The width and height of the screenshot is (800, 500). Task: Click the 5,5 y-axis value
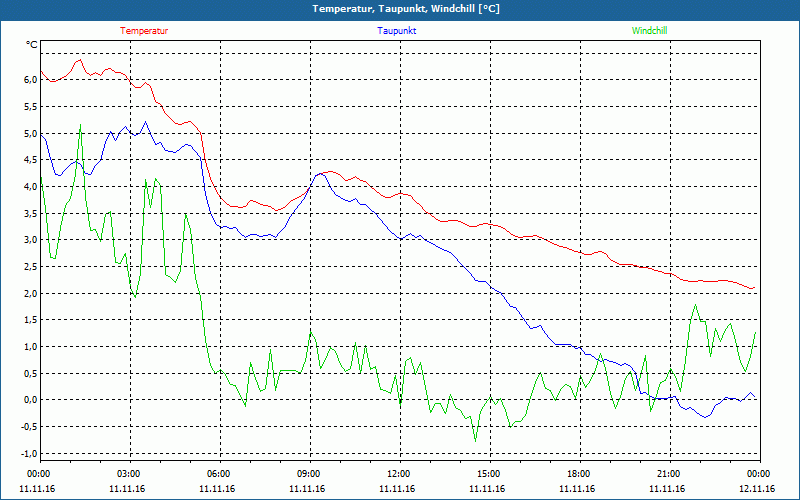[31, 107]
